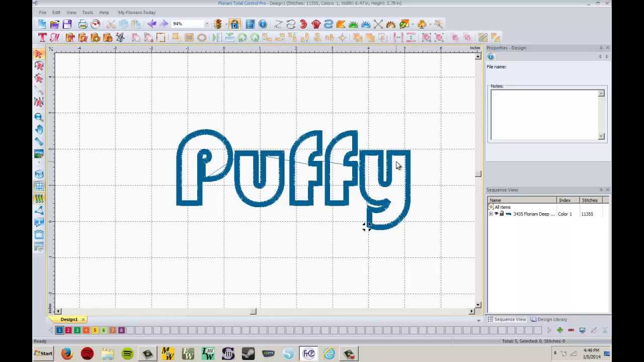Screen dimensions: 644x362
Task: Click the magic wand tool
Action: (x=438, y=24)
